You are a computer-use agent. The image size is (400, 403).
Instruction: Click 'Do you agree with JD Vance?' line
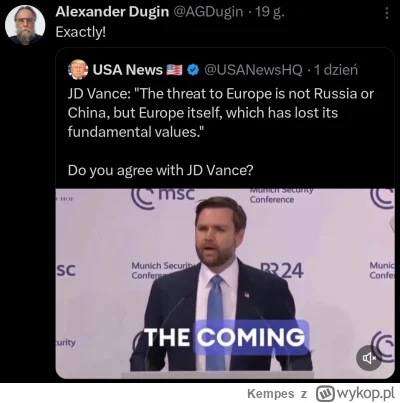click(x=160, y=170)
